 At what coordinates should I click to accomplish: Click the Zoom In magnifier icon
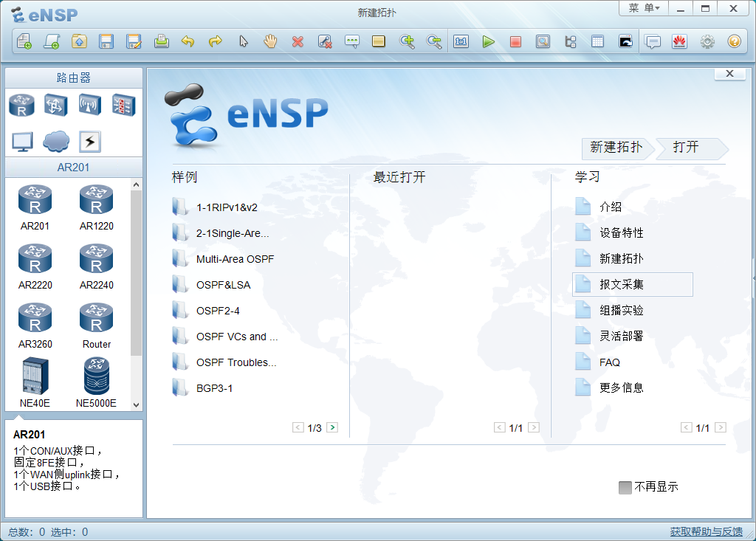407,41
